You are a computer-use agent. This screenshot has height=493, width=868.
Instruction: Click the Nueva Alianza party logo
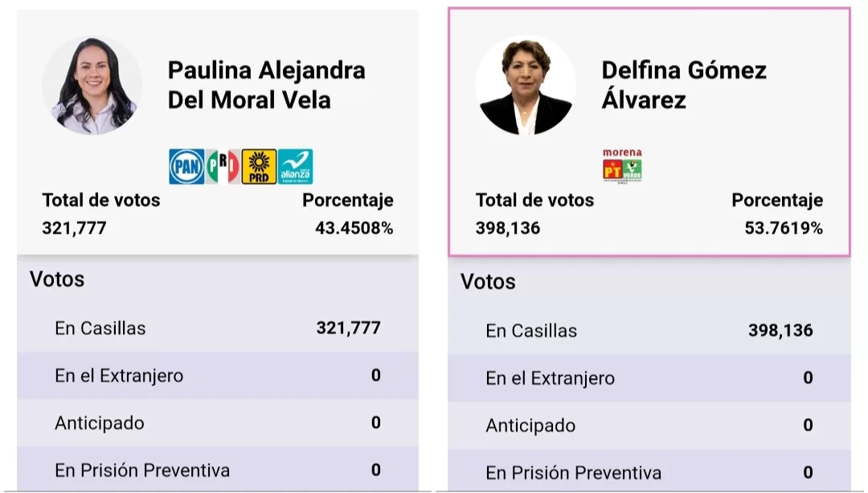(295, 167)
